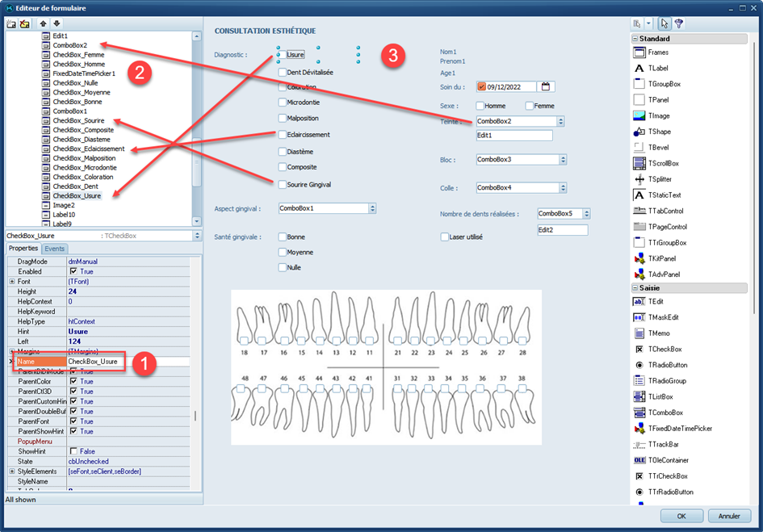Viewport: 763px width, 532px height.
Task: Open the ComboBox3 dropdown for Bloc
Action: pos(560,160)
